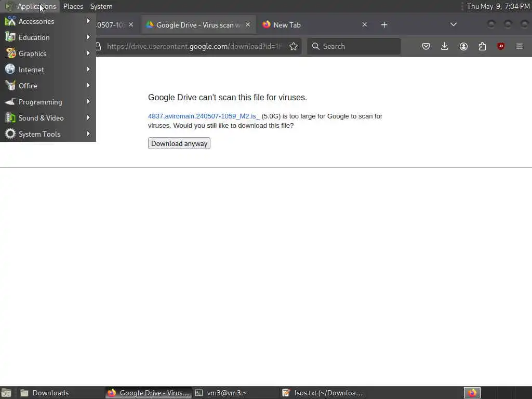The height and width of the screenshot is (399, 532).
Task: Open the Education submenu
Action: 48,37
